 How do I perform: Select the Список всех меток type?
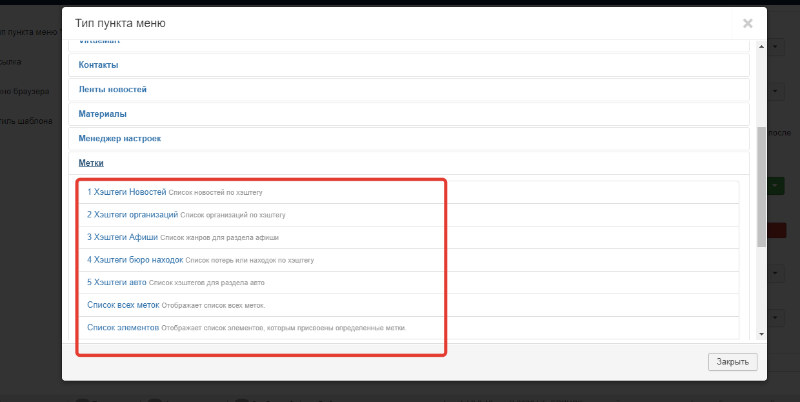(x=123, y=304)
